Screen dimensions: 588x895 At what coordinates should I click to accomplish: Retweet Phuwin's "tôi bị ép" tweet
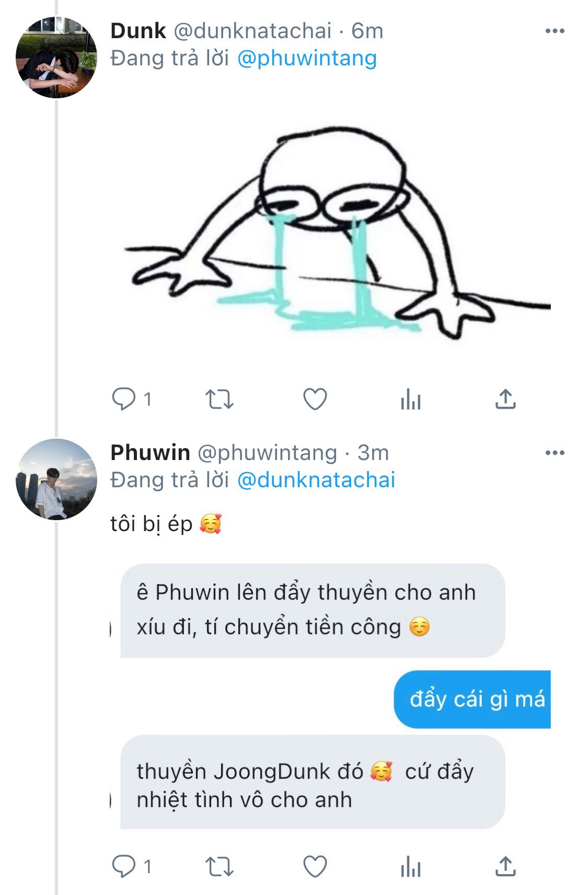coord(219,867)
